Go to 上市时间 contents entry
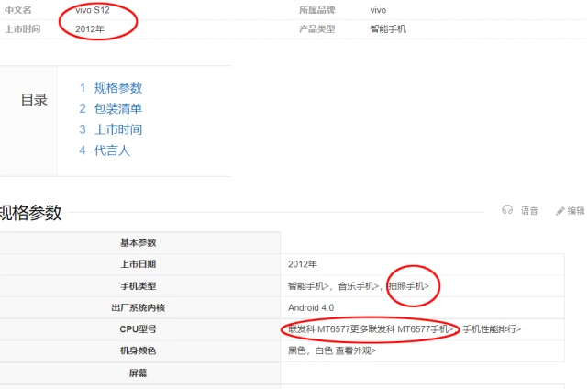588x389 pixels. (x=118, y=129)
